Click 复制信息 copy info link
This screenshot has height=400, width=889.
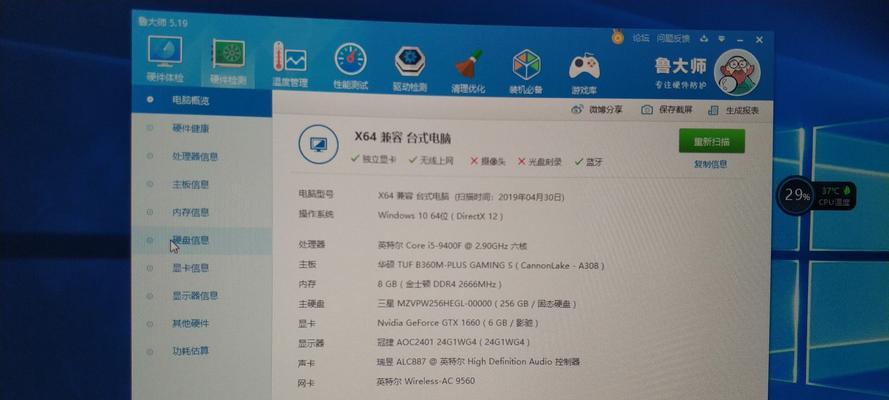coord(710,164)
